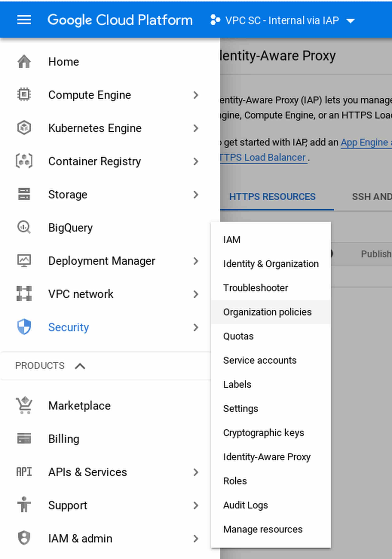Open Roles from the submenu
Screen dimensions: 392x559
point(271,481)
